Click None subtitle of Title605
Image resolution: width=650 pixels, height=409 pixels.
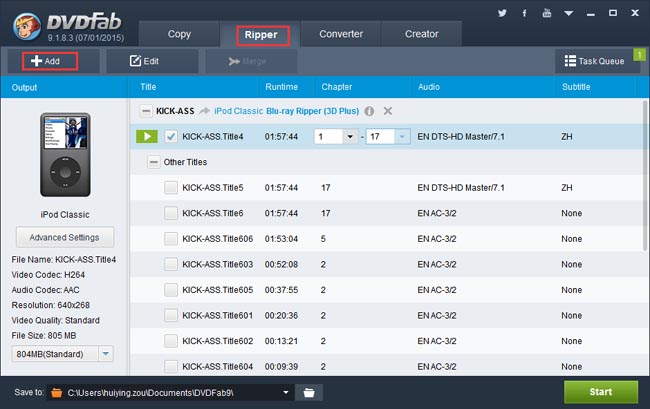pyautogui.click(x=572, y=290)
